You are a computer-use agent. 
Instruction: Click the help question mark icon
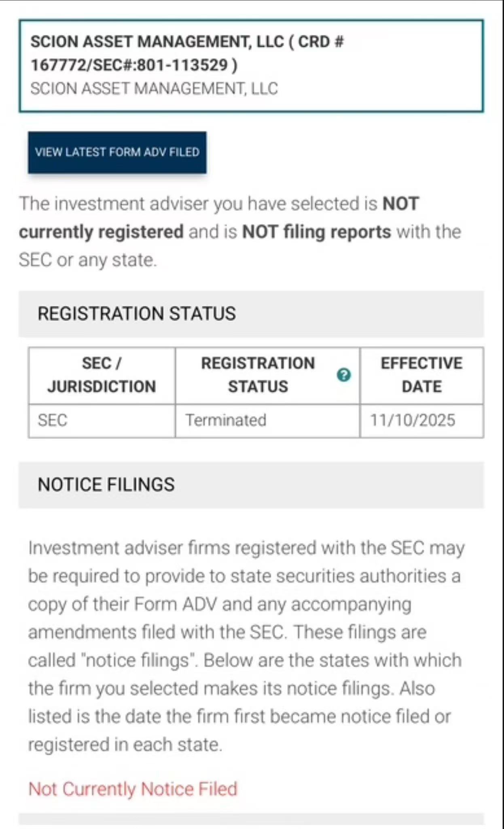tap(343, 375)
